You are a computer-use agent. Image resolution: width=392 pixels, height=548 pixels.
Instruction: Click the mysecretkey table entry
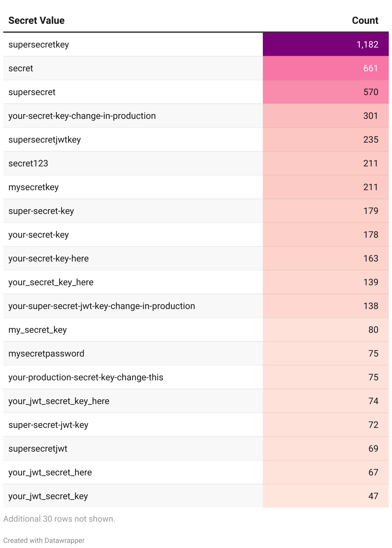(33, 187)
